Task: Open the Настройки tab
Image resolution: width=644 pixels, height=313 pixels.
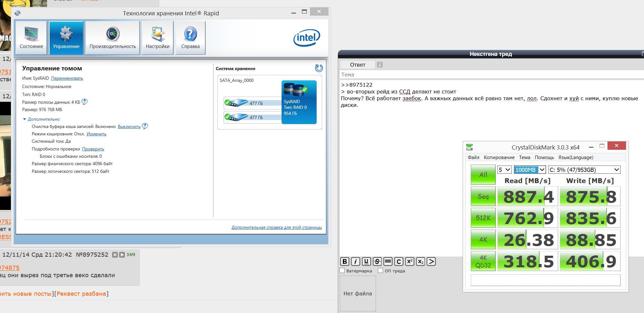Action: click(158, 38)
